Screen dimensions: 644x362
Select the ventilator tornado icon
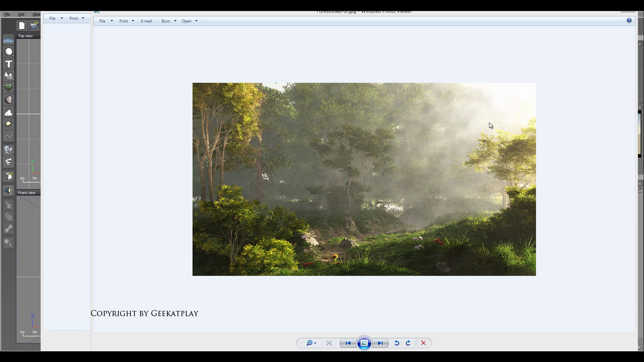8,162
